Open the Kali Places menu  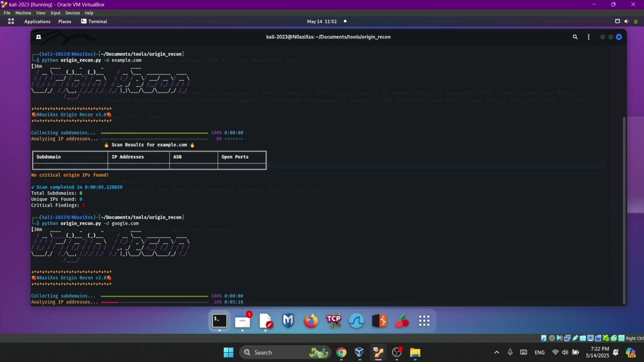pyautogui.click(x=64, y=21)
